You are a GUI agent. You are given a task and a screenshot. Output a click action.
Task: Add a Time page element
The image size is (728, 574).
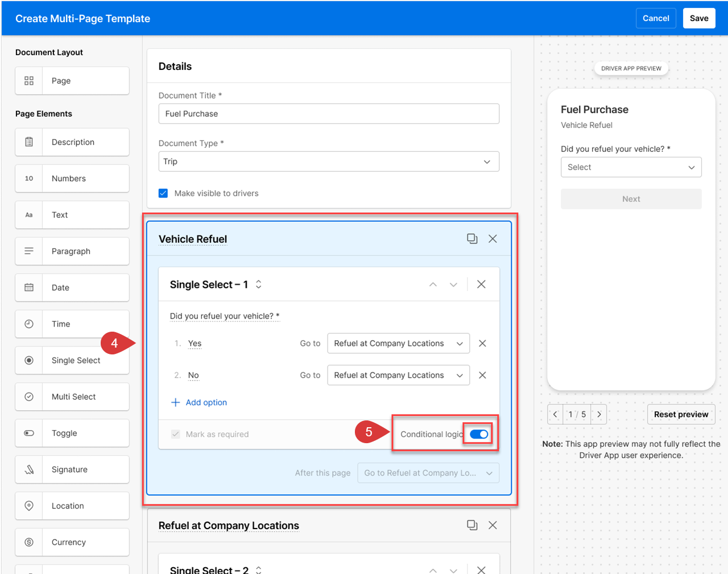click(x=72, y=324)
